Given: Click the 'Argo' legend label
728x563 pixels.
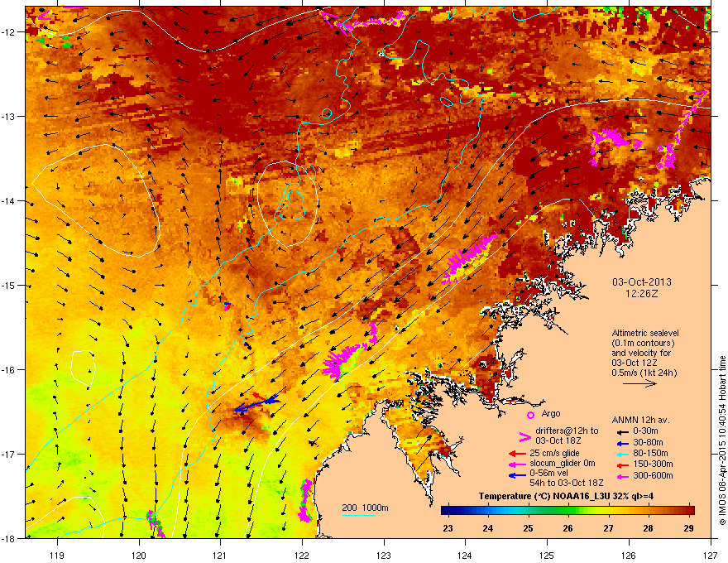Looking at the screenshot, I should pos(551,413).
